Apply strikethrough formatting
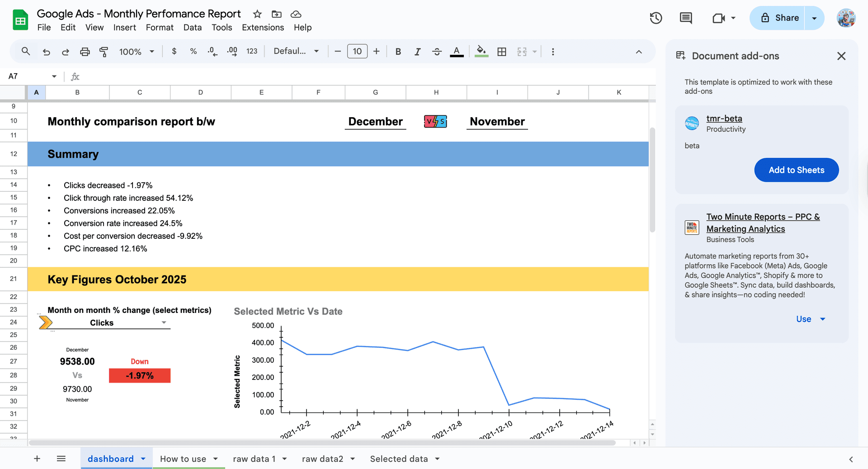 pos(437,51)
